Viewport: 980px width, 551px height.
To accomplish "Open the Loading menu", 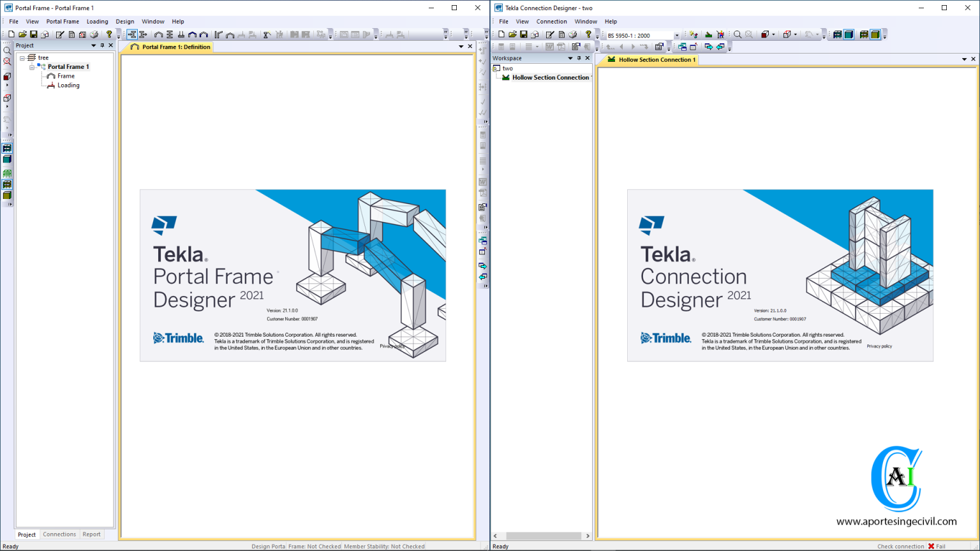I will pyautogui.click(x=97, y=21).
